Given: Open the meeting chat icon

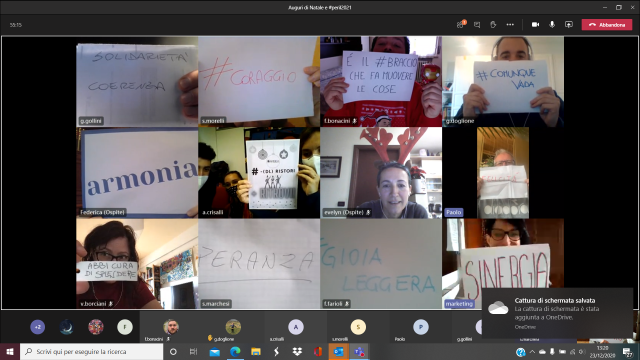Looking at the screenshot, I should (x=477, y=25).
